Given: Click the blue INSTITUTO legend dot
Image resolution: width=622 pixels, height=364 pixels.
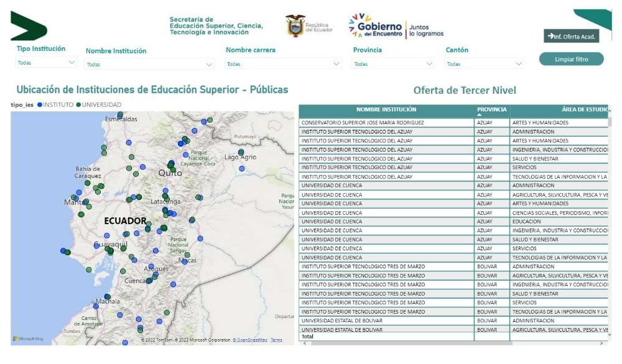Looking at the screenshot, I should click(40, 105).
